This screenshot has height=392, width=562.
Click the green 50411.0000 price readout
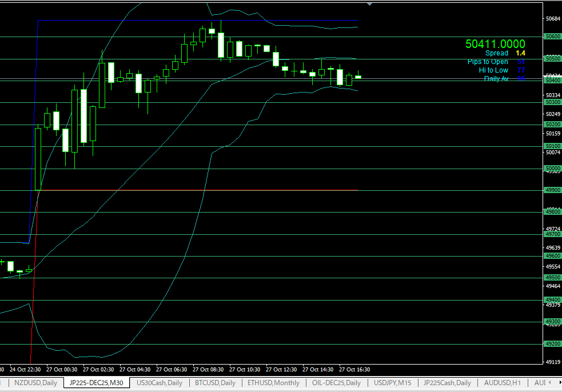[495, 44]
